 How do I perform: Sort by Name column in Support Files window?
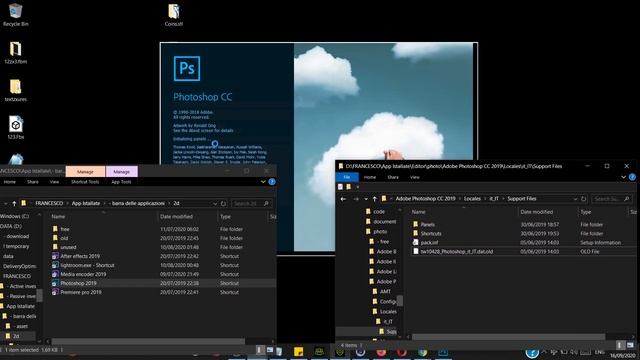[418, 212]
